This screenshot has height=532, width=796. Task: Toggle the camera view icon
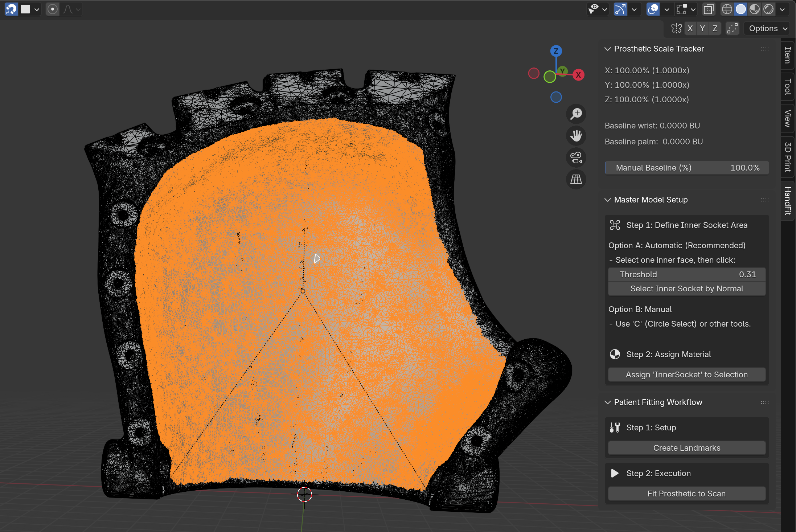pos(576,157)
